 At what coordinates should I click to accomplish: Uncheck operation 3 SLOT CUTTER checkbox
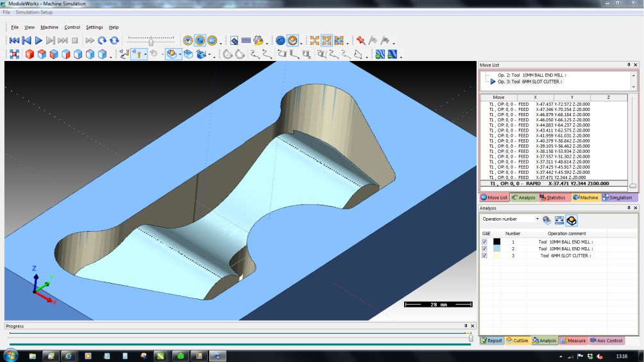pos(485,255)
